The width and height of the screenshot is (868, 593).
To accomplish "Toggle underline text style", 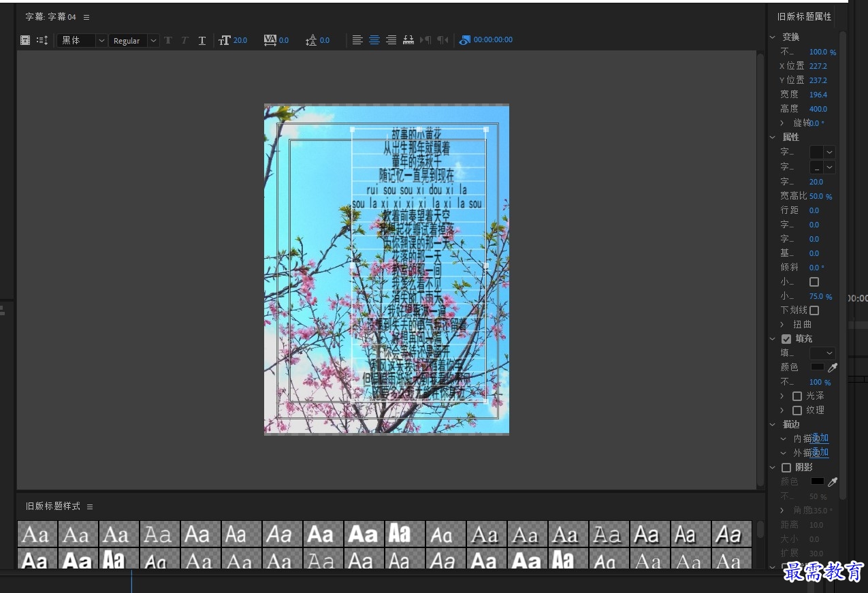I will (202, 40).
